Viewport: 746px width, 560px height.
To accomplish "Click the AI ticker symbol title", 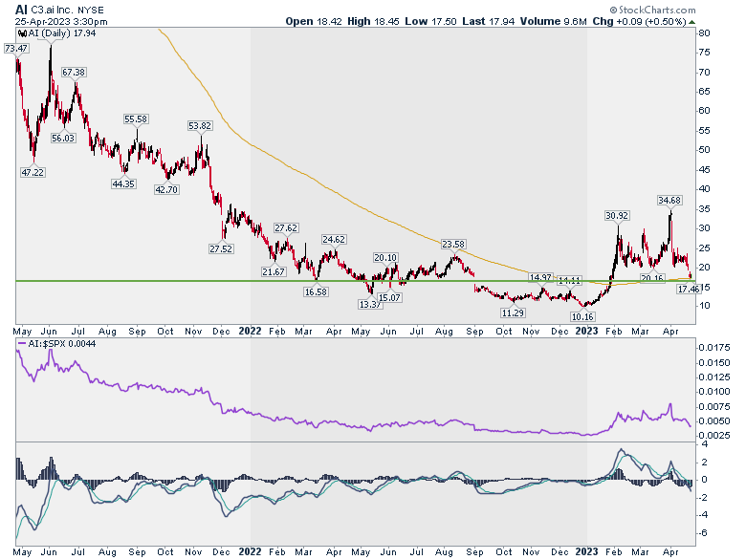I will click(21, 10).
